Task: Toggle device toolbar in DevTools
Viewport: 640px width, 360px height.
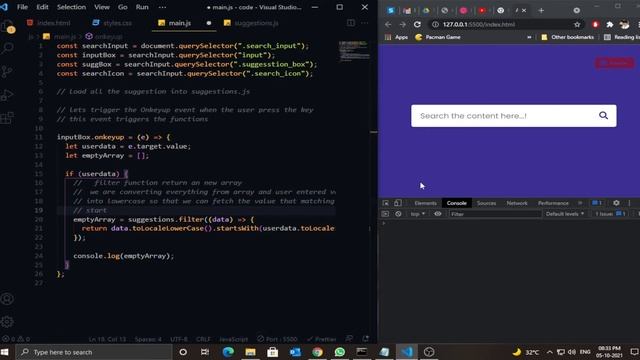Action: pyautogui.click(x=398, y=203)
